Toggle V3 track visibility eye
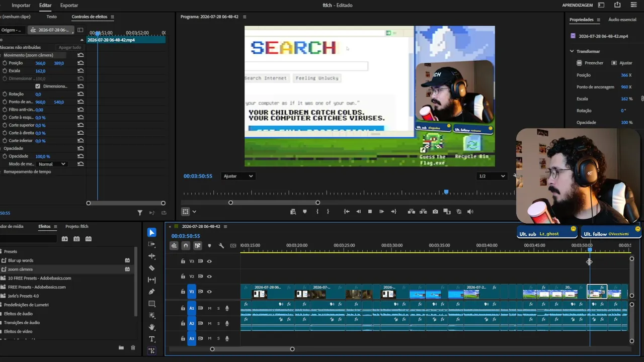Screen dimensions: 644x362 [x=209, y=261]
